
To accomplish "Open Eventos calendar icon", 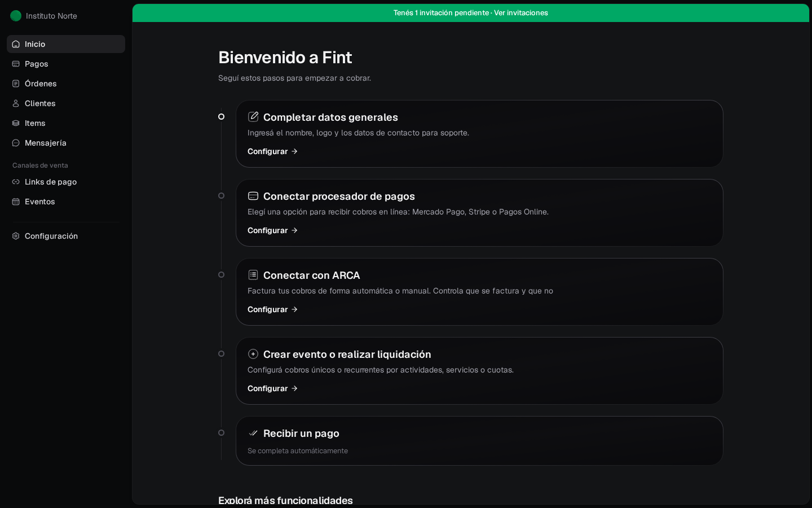I will 16,202.
